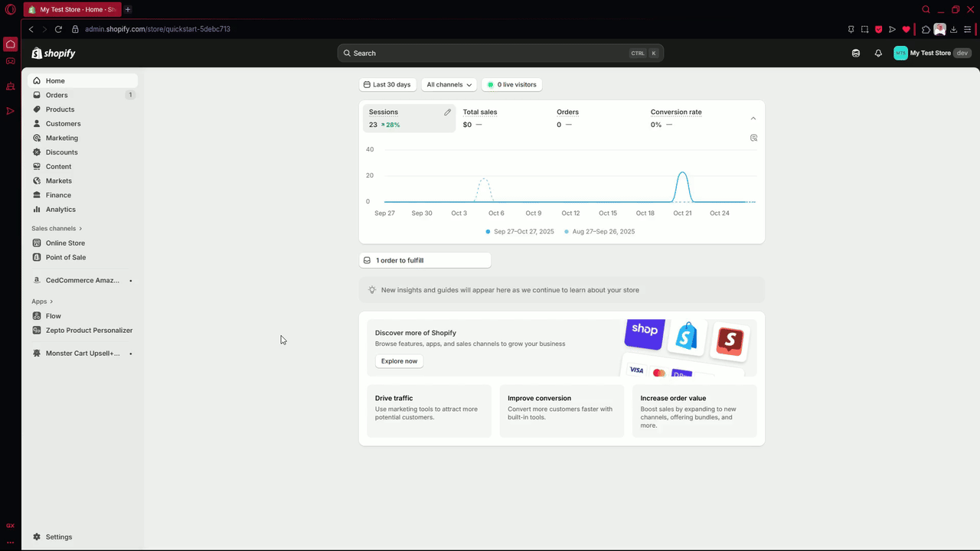The image size is (980, 551).
Task: Select the Conversion rate metric
Action: tap(691, 119)
